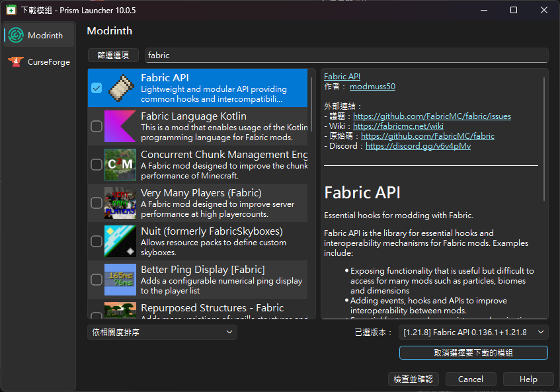Click the Better Ping Display icon
This screenshot has width=560, height=392.
click(120, 280)
